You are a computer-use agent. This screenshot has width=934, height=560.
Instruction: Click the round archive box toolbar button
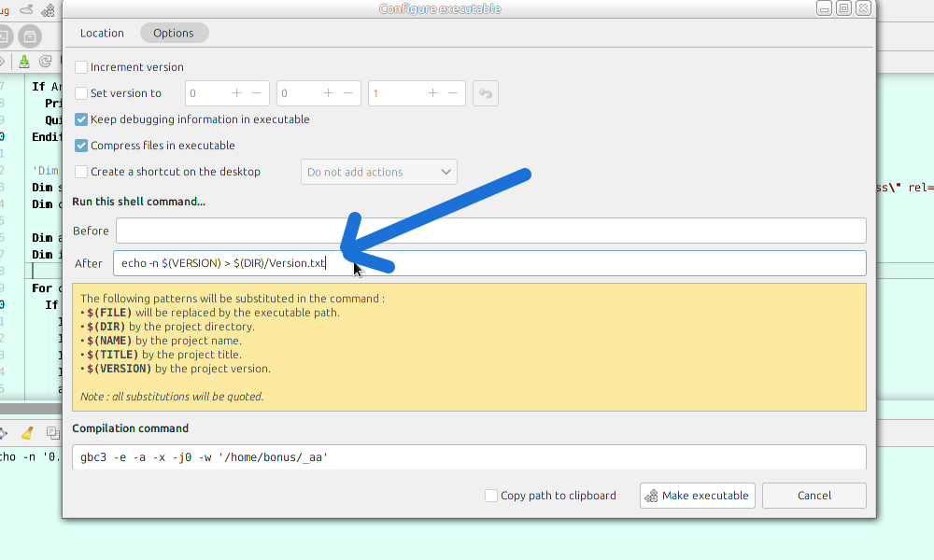point(30,37)
